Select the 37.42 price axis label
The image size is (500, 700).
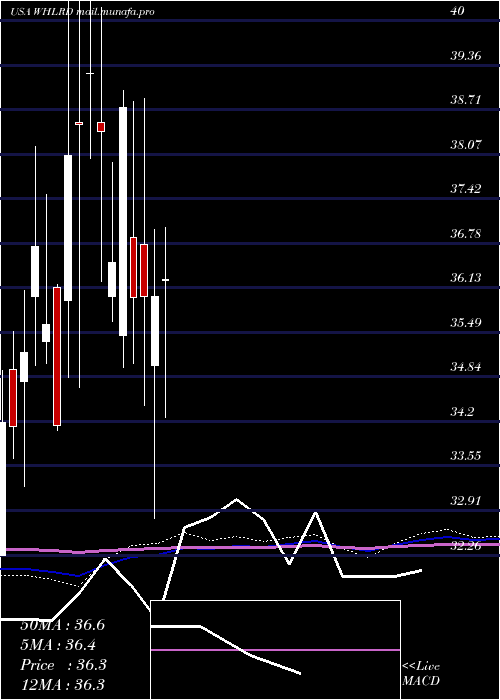tap(466, 188)
